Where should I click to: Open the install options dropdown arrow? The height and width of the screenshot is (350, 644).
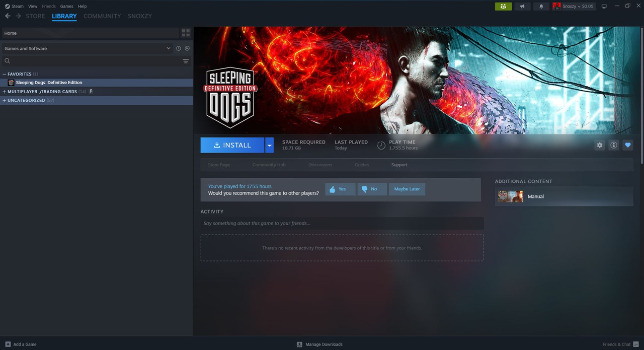point(270,145)
